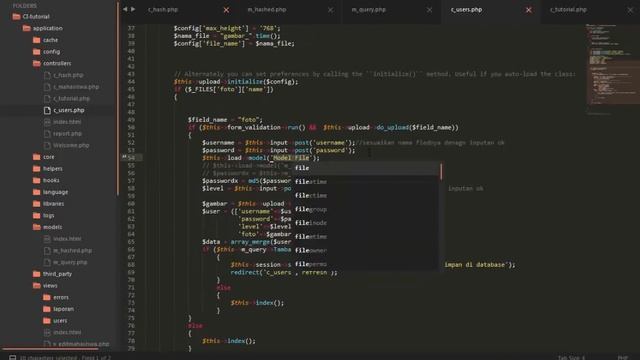640x360 pixels.
Task: Click the sidebar horizontal scrollbar
Action: 50,349
